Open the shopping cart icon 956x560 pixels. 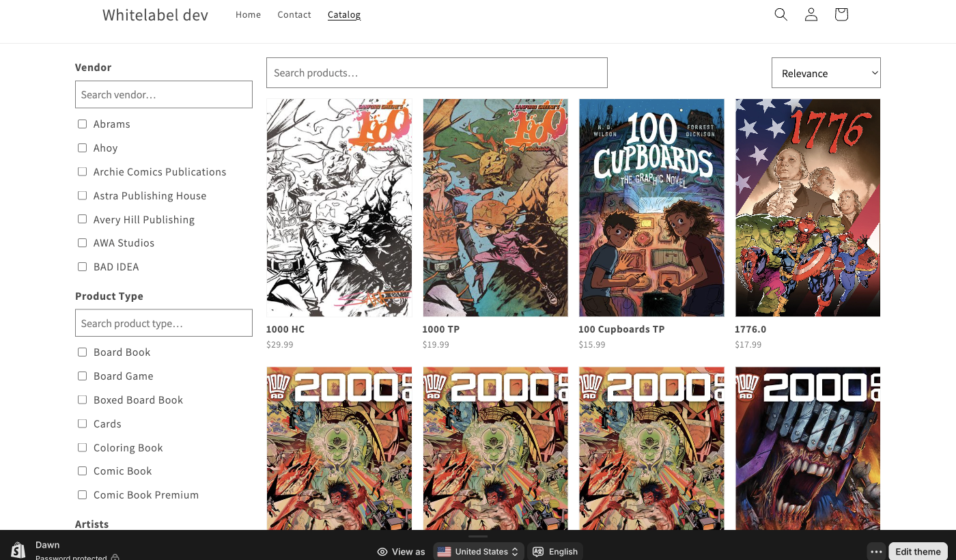pyautogui.click(x=841, y=14)
